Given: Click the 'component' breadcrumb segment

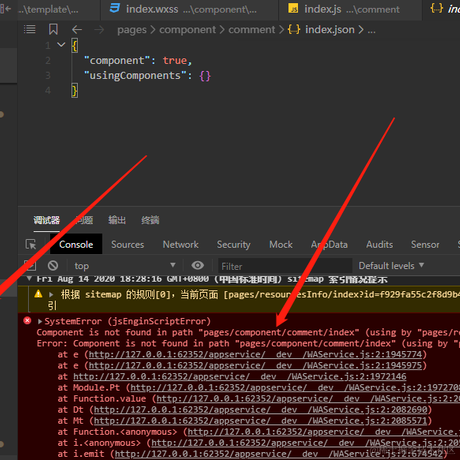Looking at the screenshot, I should pyautogui.click(x=187, y=30).
